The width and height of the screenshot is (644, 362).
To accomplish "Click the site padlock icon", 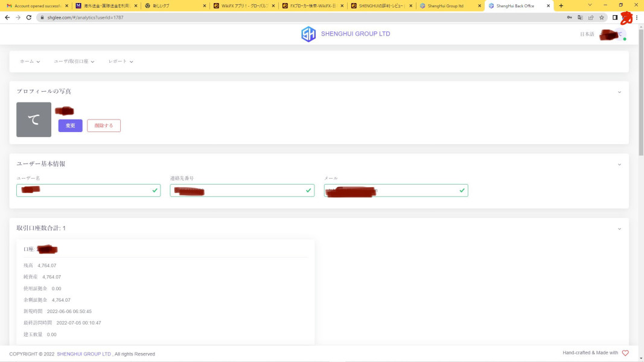I will tap(42, 17).
